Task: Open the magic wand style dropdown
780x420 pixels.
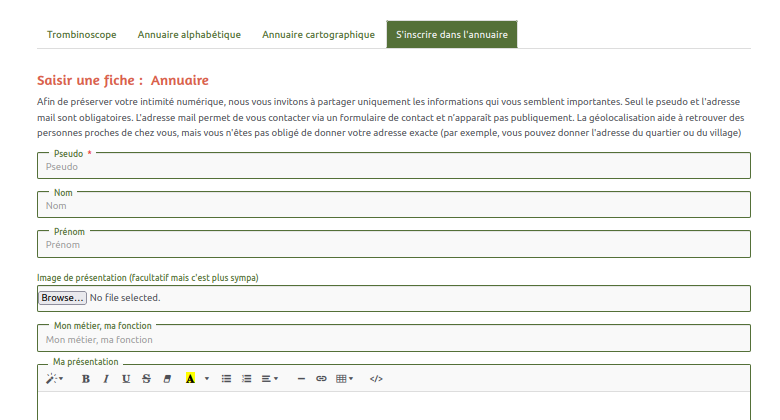Action: click(54, 379)
